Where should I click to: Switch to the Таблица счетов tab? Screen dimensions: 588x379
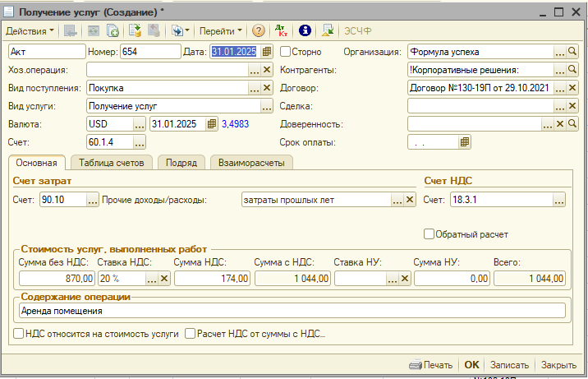113,163
